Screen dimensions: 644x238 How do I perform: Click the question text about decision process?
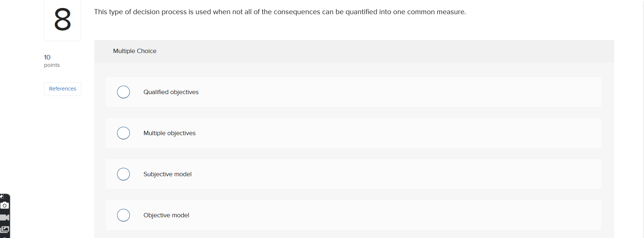coord(280,12)
